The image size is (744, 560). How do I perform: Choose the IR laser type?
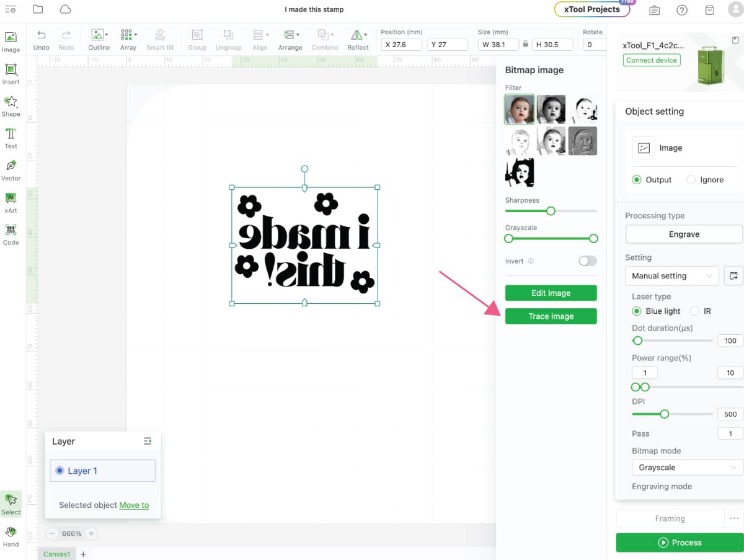point(695,311)
